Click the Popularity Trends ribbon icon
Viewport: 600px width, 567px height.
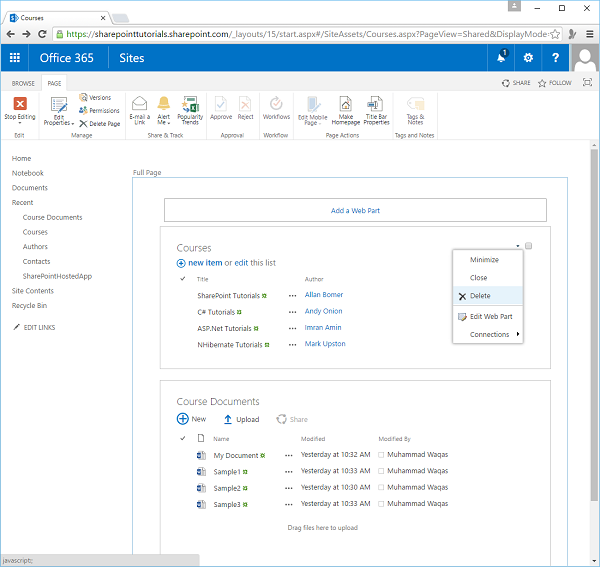tap(190, 104)
